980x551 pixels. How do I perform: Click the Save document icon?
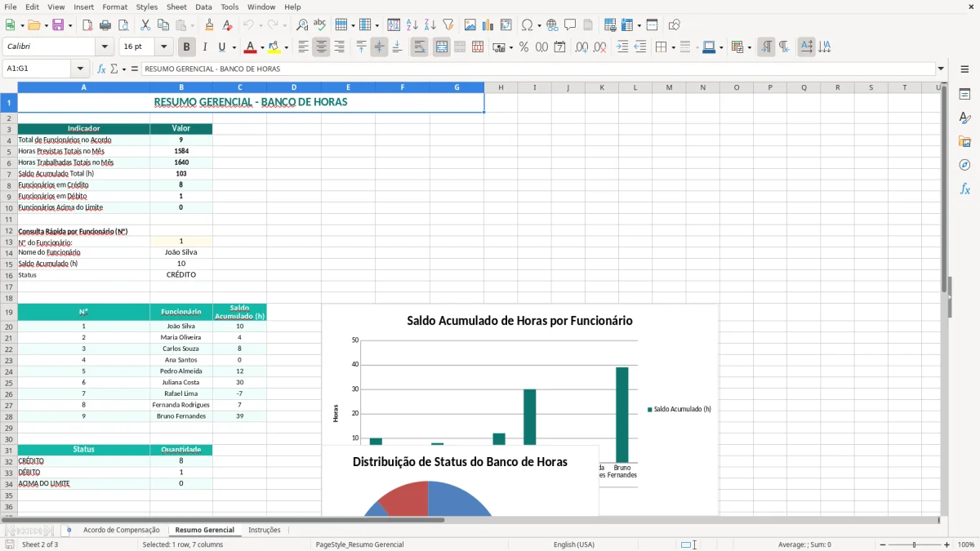[58, 25]
